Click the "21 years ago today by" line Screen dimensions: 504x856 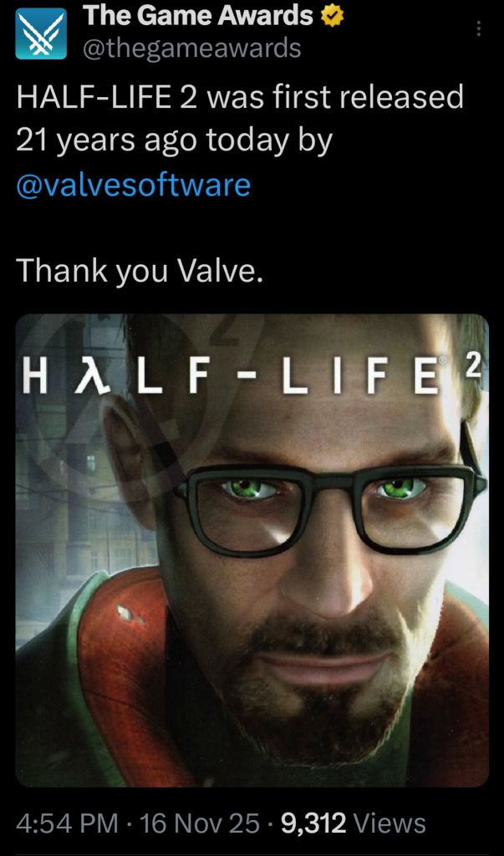[174, 140]
